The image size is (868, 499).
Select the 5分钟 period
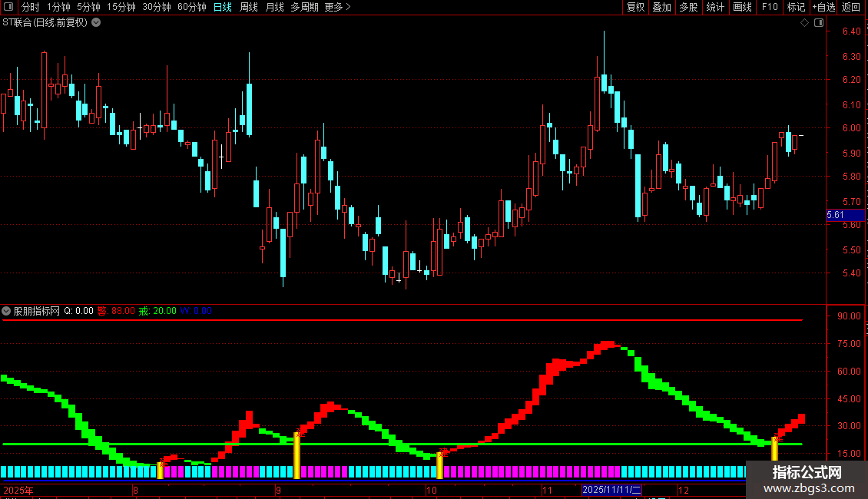tap(88, 7)
